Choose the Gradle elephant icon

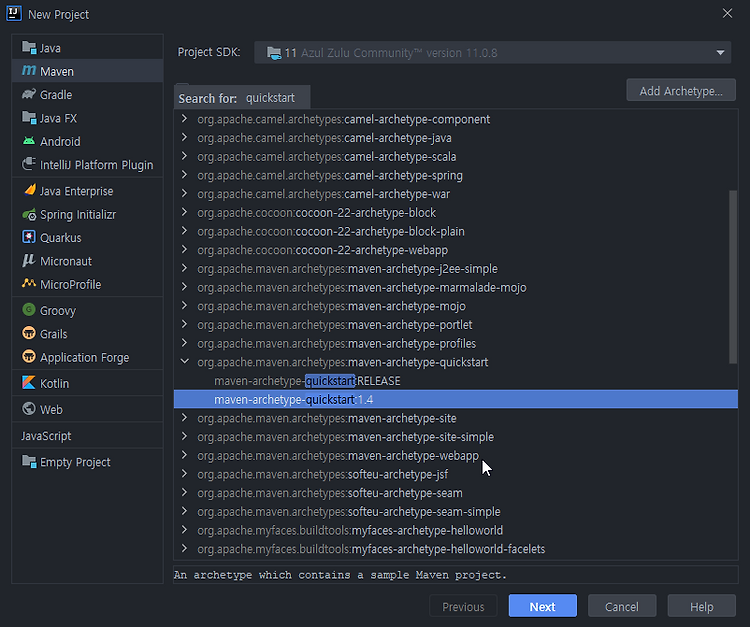29,94
